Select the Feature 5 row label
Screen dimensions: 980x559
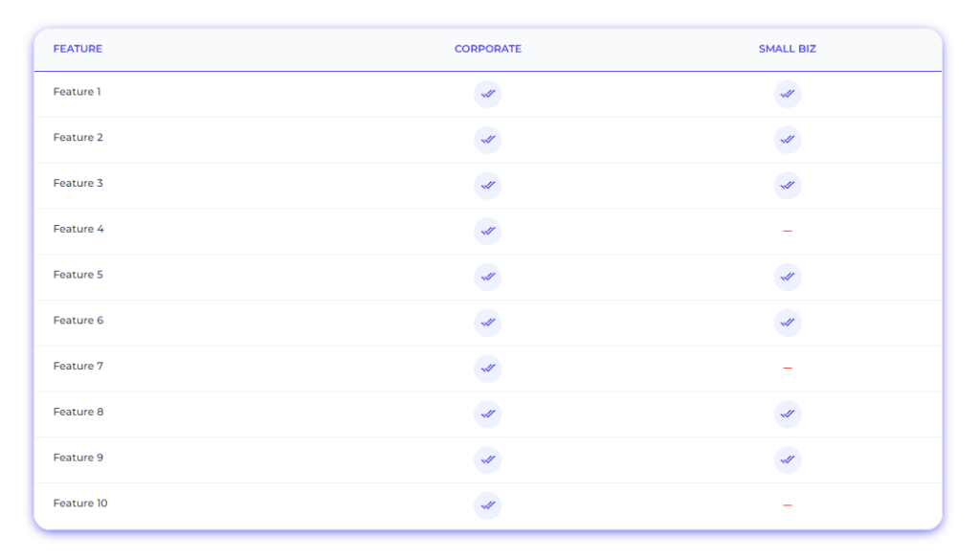[78, 275]
